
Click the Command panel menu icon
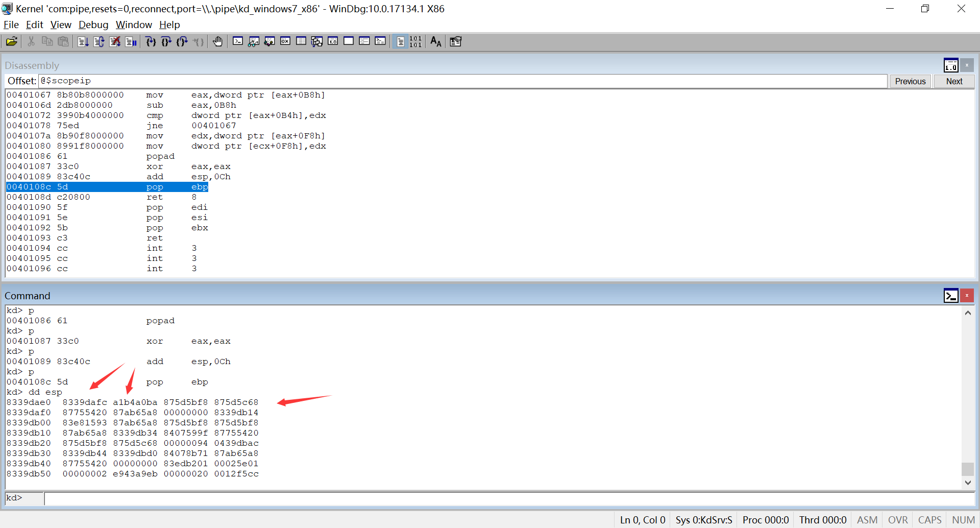[x=951, y=296]
